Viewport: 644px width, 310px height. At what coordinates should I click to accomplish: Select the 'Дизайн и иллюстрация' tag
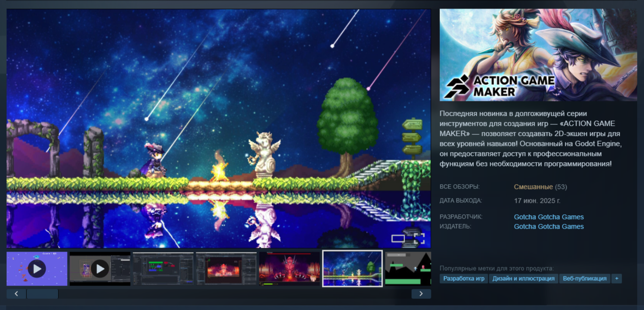point(524,278)
